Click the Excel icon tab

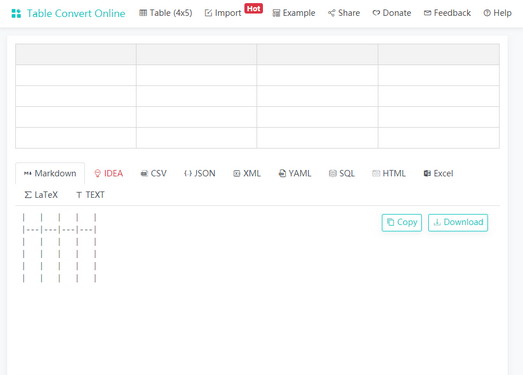tap(427, 173)
